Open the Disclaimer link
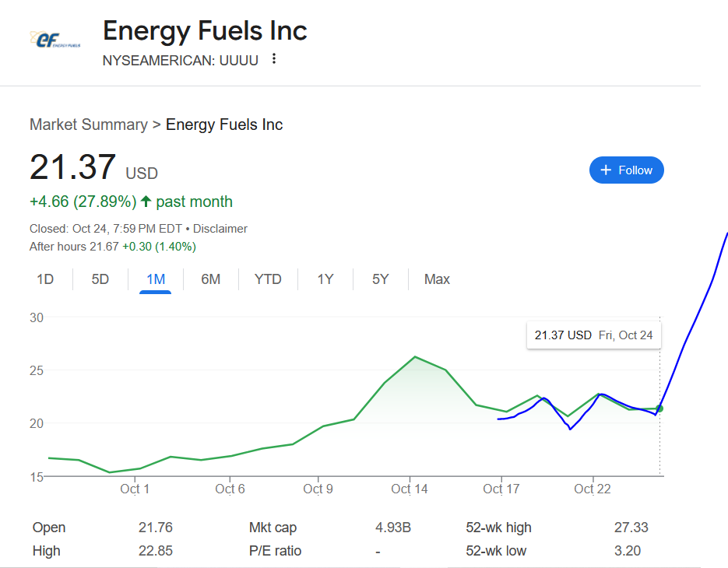The width and height of the screenshot is (728, 568). 220,229
